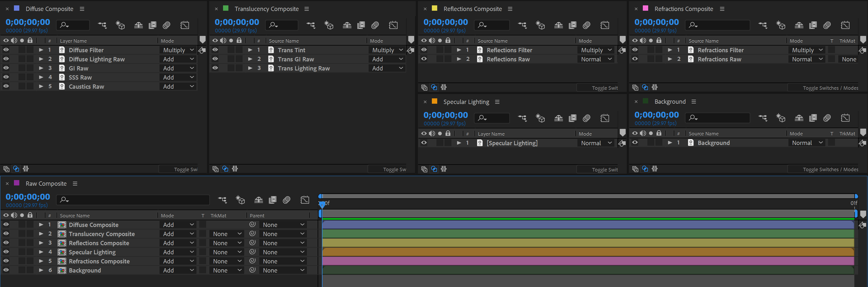Toggle Draft 3D in Diffuse Composite panel
The height and width of the screenshot is (287, 868).
click(x=120, y=25)
